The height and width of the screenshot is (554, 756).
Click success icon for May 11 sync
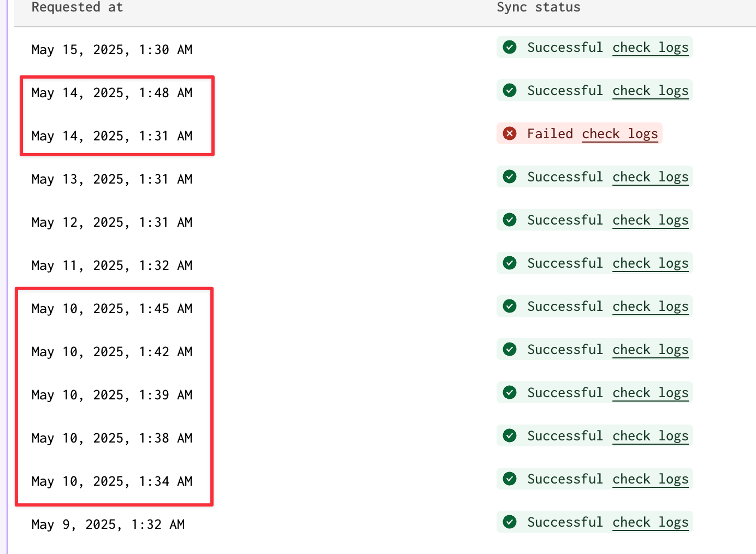510,263
